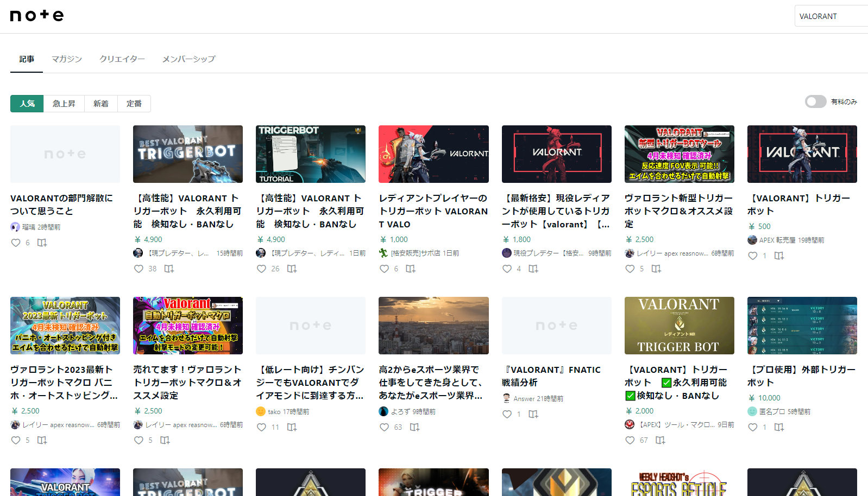Select the 人気 sort filter
The width and height of the screenshot is (868, 496).
coord(27,104)
